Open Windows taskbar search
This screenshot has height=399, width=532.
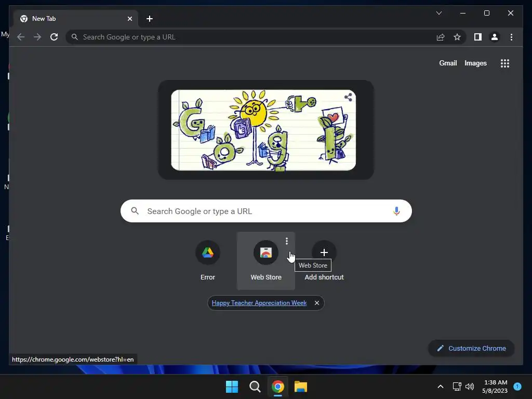coord(255,387)
